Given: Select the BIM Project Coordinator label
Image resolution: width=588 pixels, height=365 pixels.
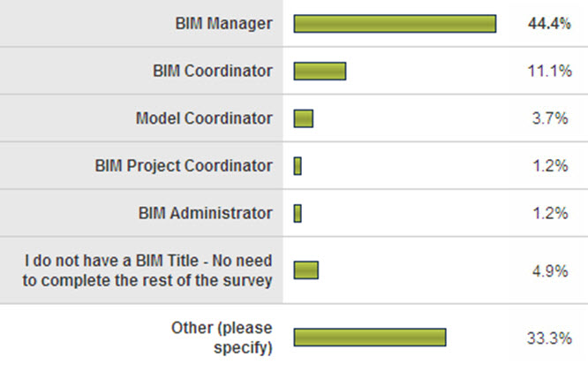Looking at the screenshot, I should (x=183, y=165).
